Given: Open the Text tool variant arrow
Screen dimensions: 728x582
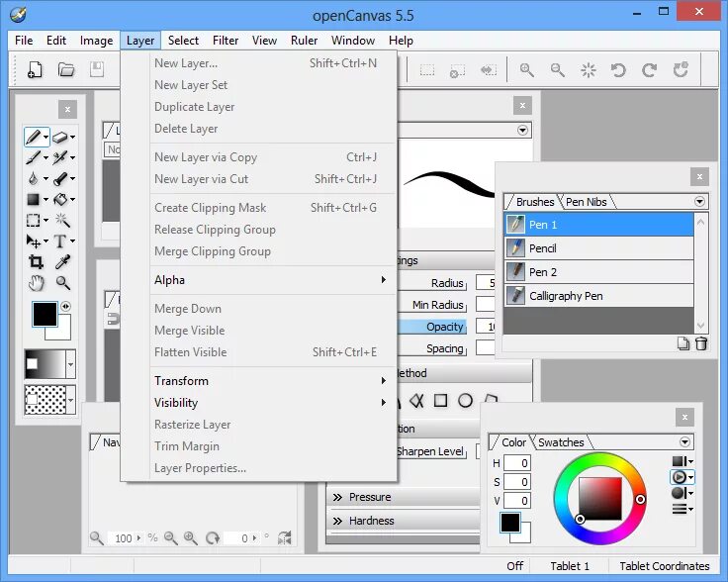Looking at the screenshot, I should tap(72, 242).
